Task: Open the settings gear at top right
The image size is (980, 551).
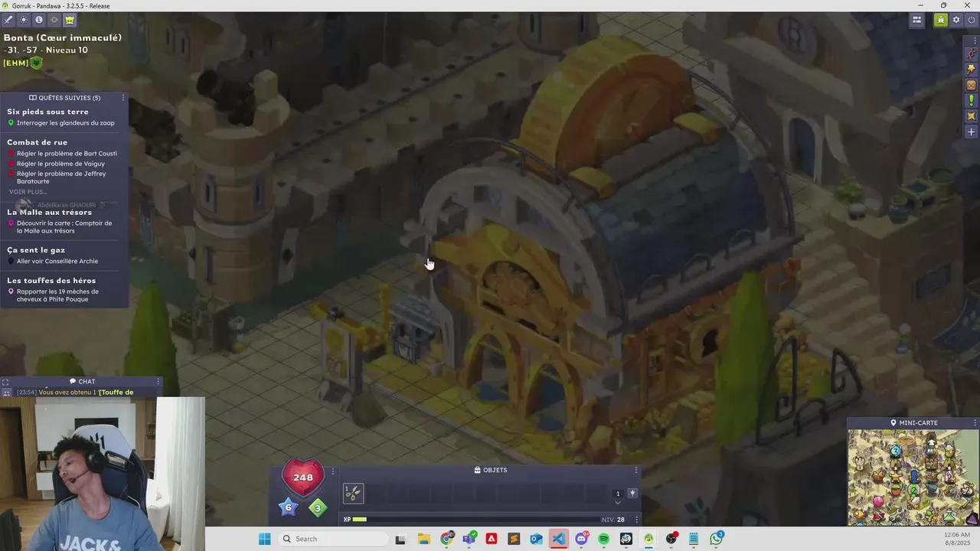Action: (956, 20)
